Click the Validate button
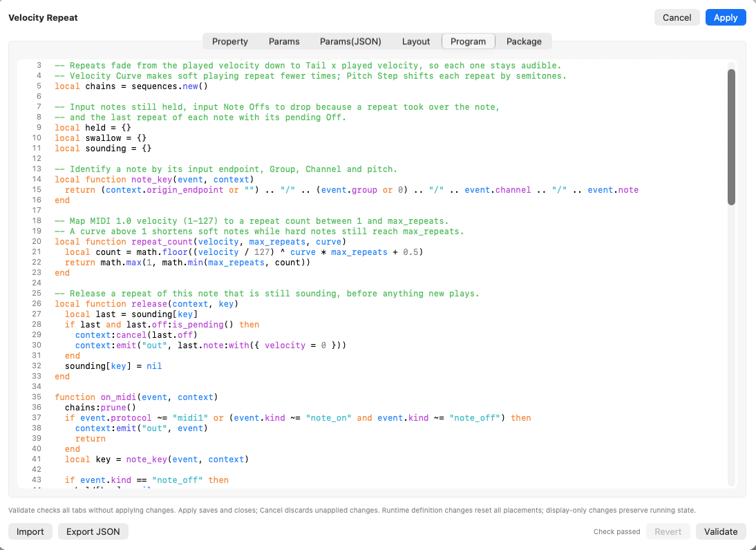756x550 pixels. [x=721, y=531]
